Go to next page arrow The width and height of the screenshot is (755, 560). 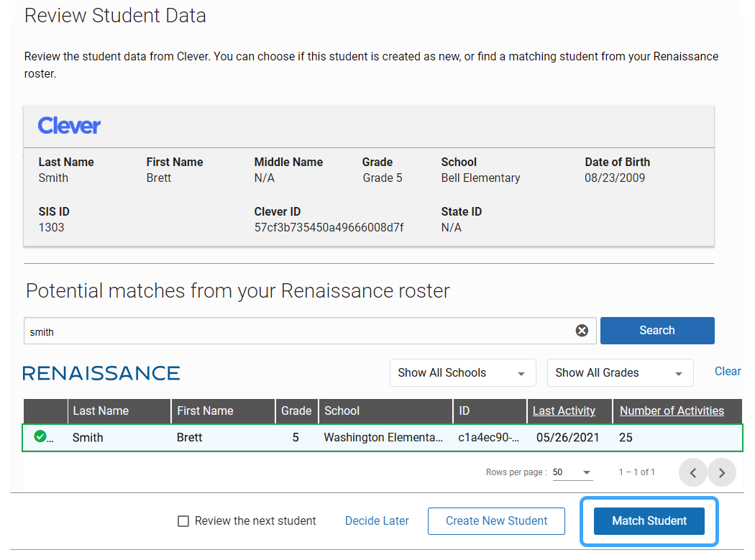click(x=722, y=472)
